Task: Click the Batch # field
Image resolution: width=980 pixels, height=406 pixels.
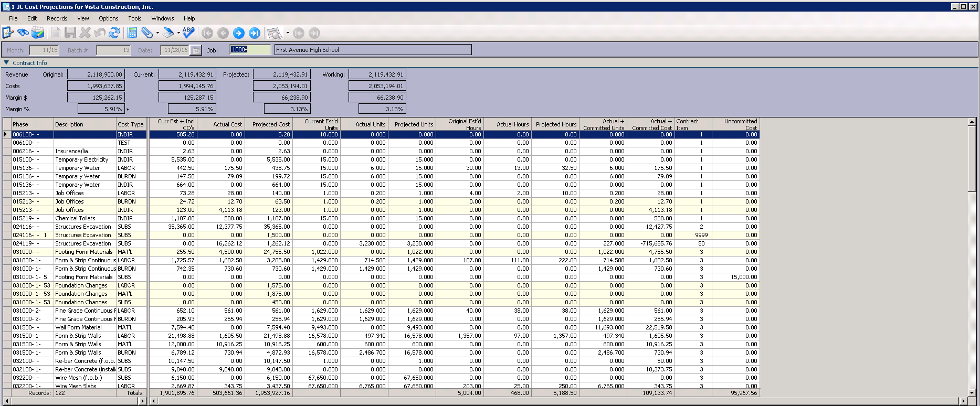Action: 113,50
